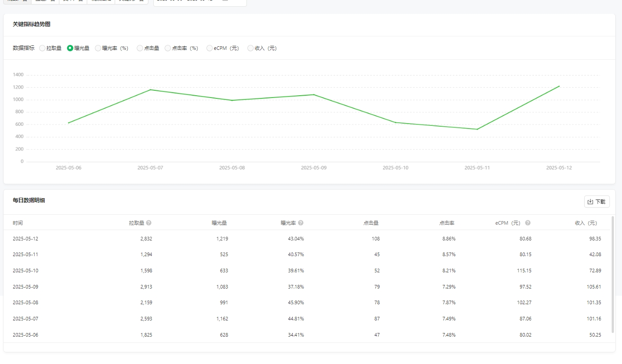Click the 105.61 收入 cell
The height and width of the screenshot is (364, 622).
pyautogui.click(x=593, y=287)
